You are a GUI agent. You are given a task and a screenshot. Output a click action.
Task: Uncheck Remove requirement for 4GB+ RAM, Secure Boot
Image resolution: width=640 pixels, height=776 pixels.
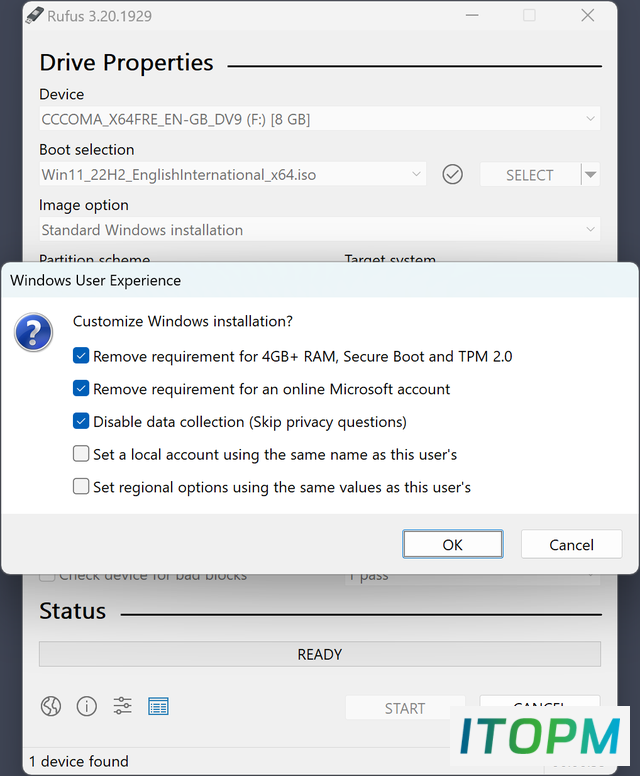click(81, 356)
